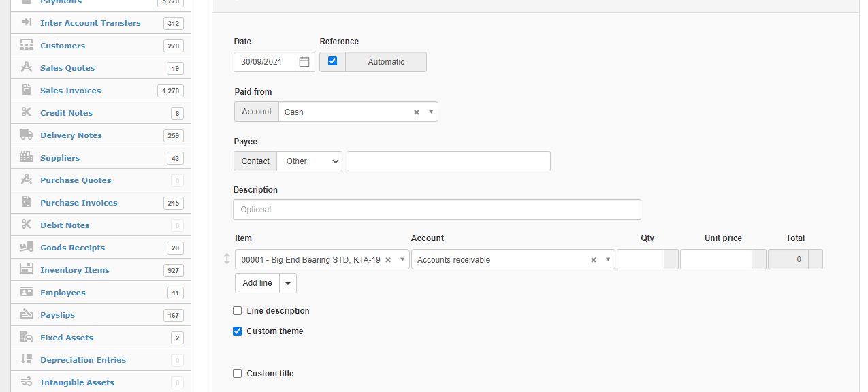Click the calendar icon in Date field
This screenshot has height=392, width=868.
304,62
